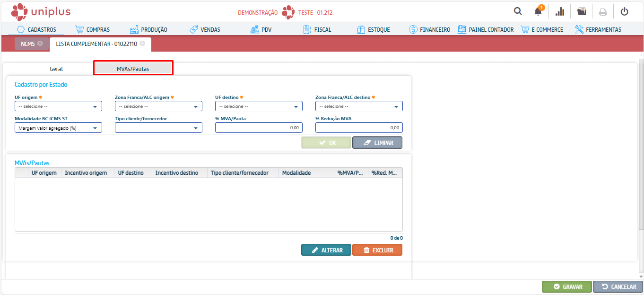Click the printer icon
The image size is (644, 295).
(x=603, y=12)
